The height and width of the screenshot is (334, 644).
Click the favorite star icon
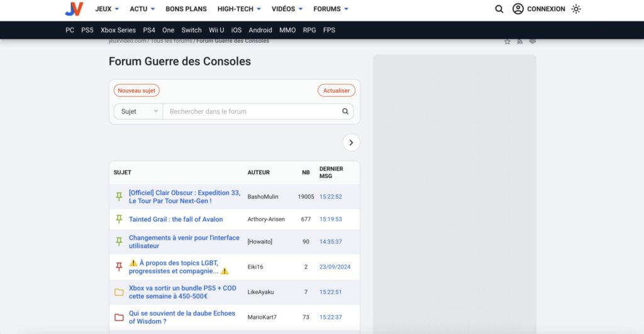point(508,42)
